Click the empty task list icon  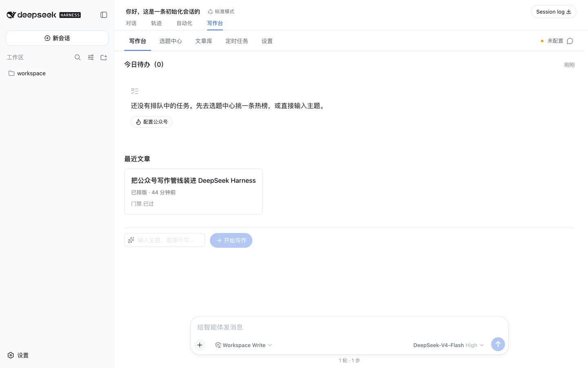135,91
